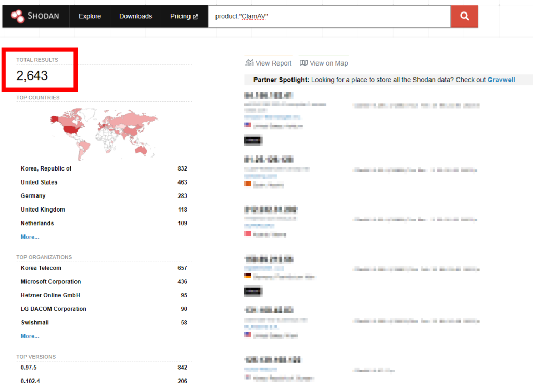Click the red search magnifier button
The width and height of the screenshot is (533, 392).
click(x=464, y=17)
